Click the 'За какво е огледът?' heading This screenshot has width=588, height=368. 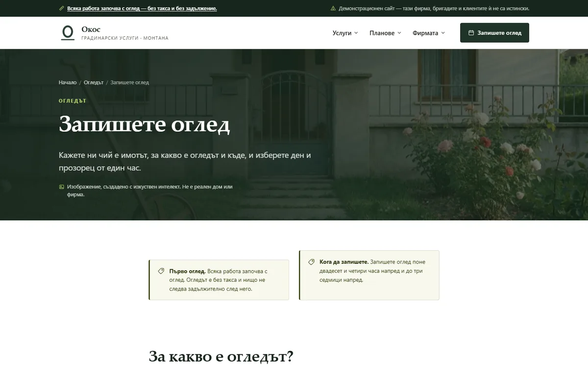coord(221,356)
